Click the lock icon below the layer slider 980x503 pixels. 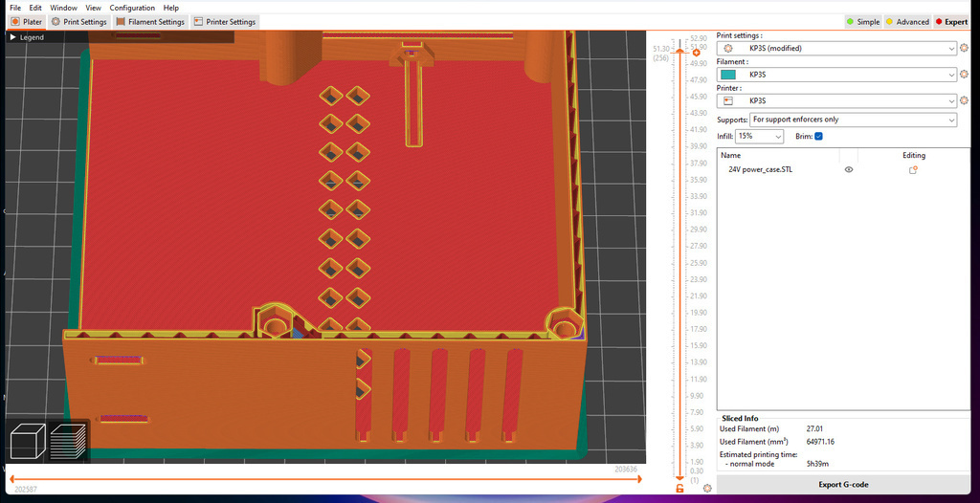[679, 489]
